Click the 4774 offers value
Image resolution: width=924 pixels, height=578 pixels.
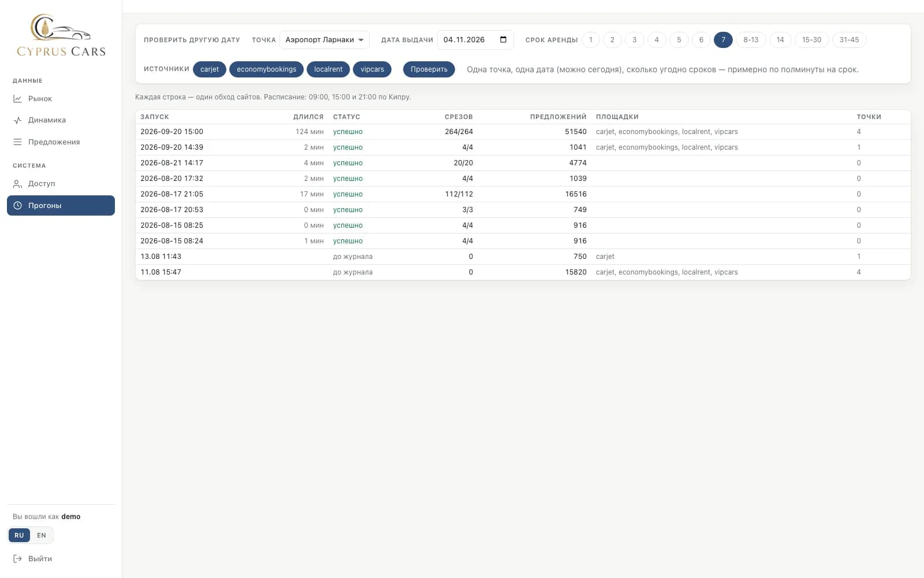click(577, 163)
